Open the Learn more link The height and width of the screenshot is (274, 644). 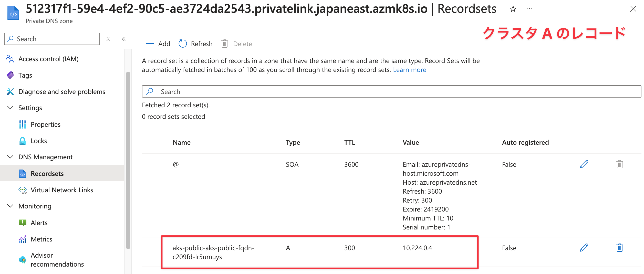409,70
